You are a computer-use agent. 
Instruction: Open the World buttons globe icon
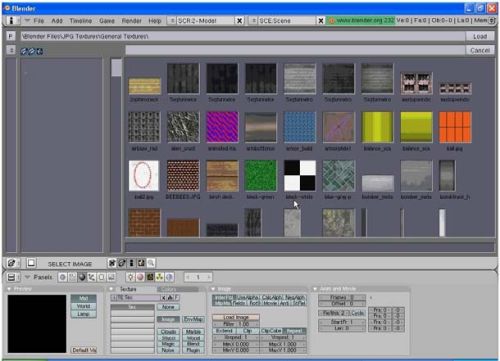coord(170,277)
